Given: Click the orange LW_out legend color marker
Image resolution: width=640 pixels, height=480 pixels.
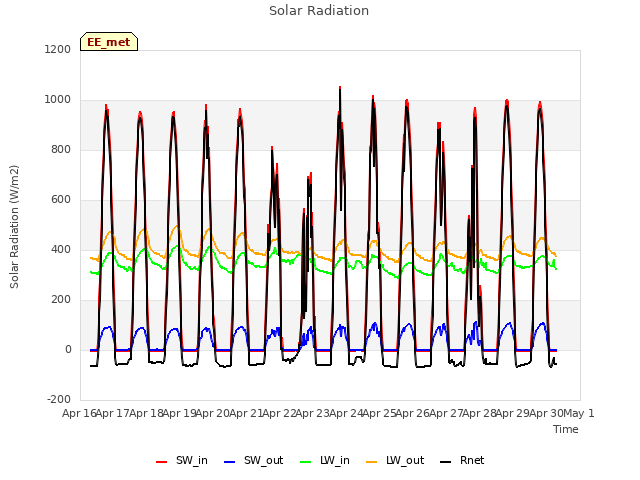Looking at the screenshot, I should [x=372, y=462].
